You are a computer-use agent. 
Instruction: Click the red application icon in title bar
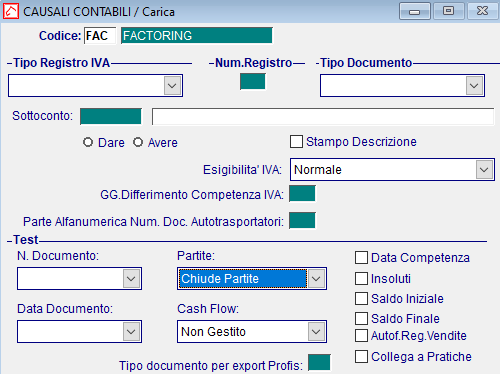(11, 12)
